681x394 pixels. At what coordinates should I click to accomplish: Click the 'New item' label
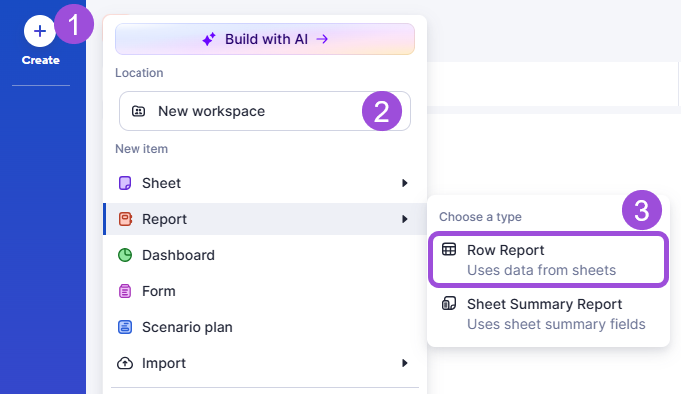pyautogui.click(x=141, y=149)
